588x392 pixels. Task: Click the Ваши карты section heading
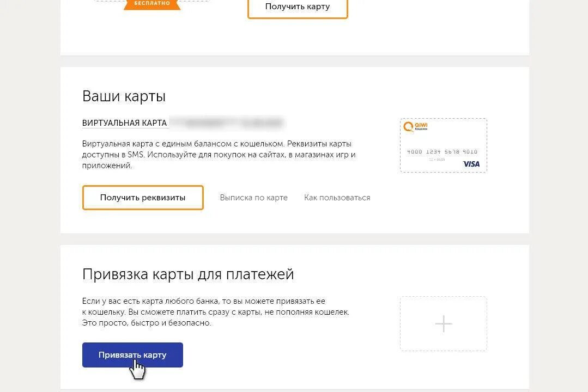pyautogui.click(x=124, y=96)
